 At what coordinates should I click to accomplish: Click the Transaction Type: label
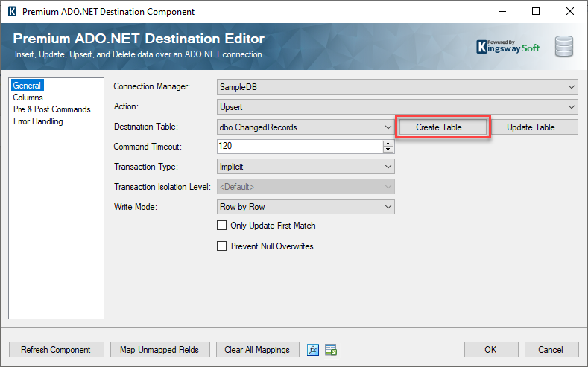[x=146, y=167]
